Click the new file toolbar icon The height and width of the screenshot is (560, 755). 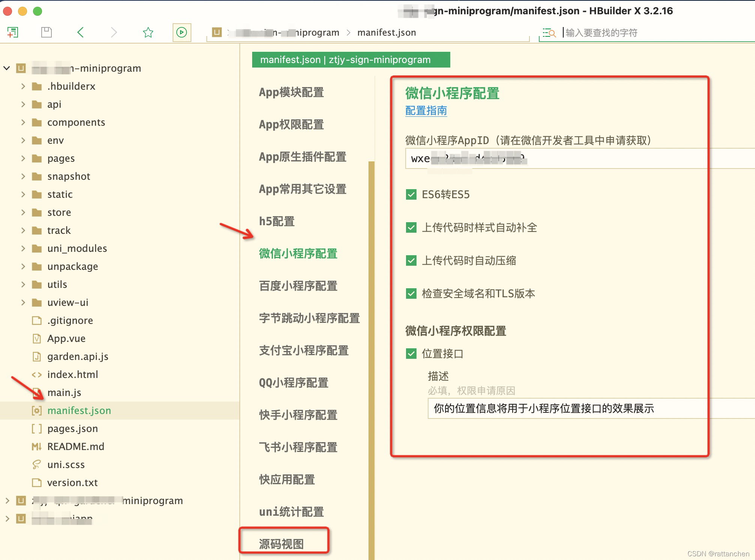tap(13, 33)
